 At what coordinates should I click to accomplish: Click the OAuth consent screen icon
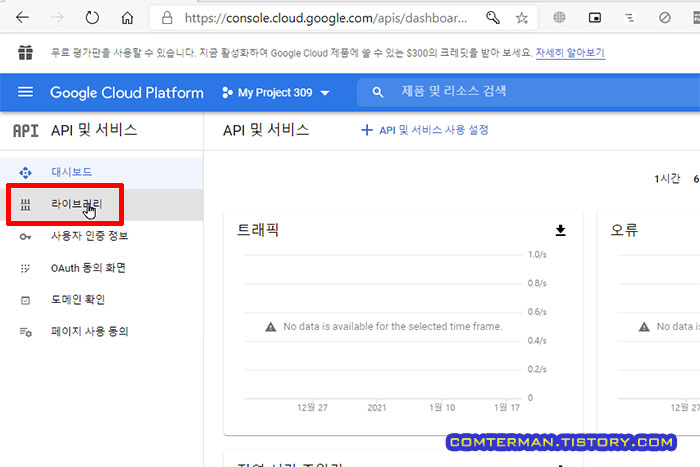click(x=25, y=268)
